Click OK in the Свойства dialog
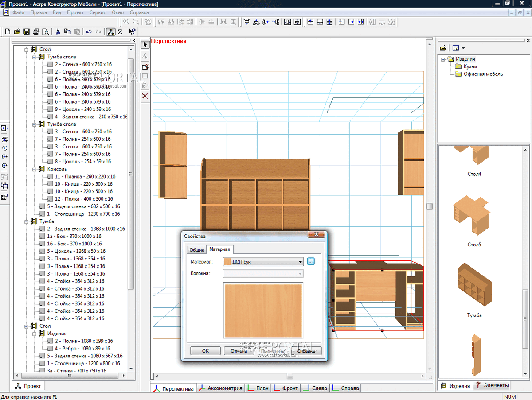Image resolution: width=532 pixels, height=400 pixels. coord(205,351)
